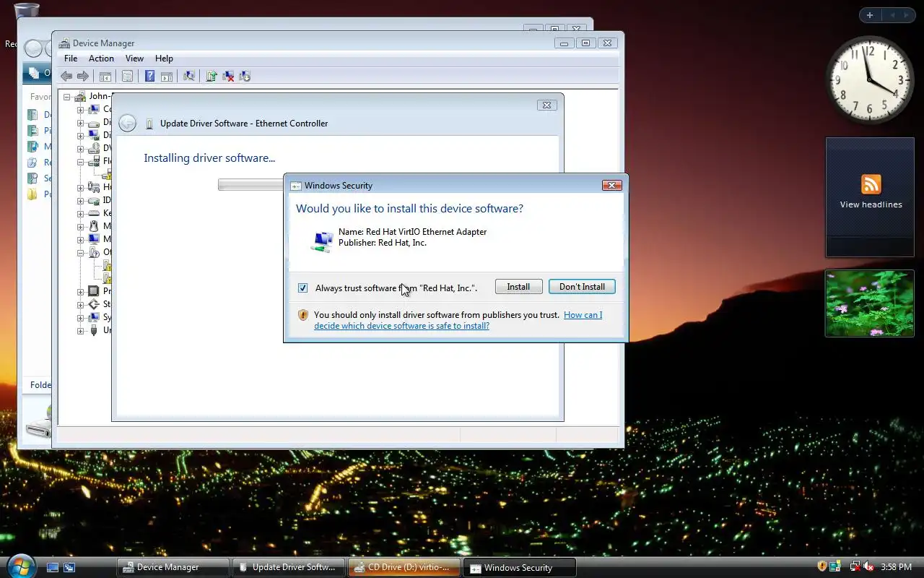The image size is (924, 578).
Task: Click the network red-X icon in system tray
Action: coord(855,566)
